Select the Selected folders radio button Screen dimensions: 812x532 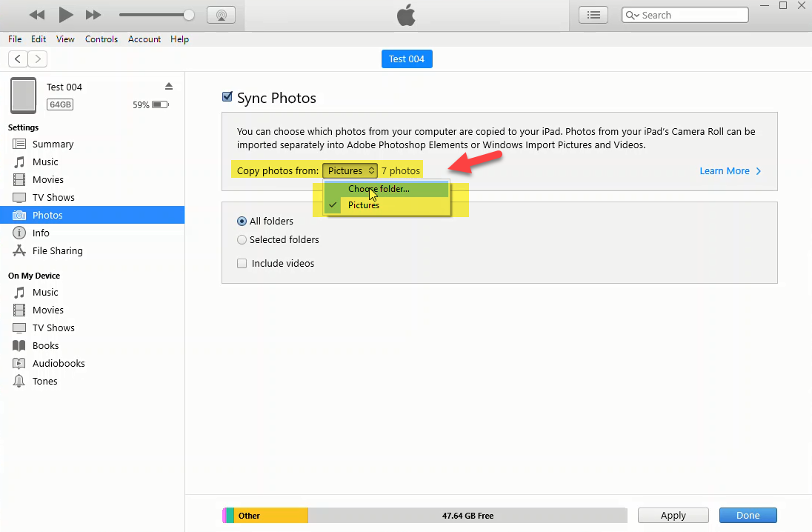pyautogui.click(x=242, y=240)
